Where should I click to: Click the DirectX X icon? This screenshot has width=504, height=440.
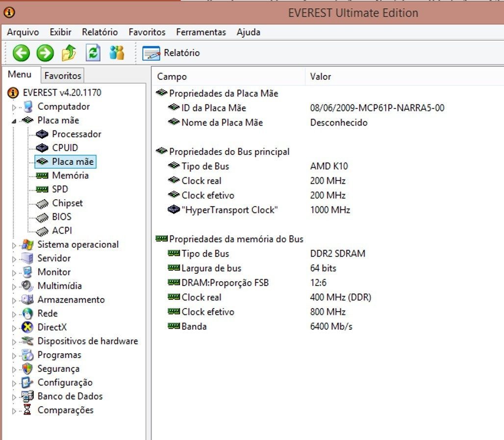27,327
